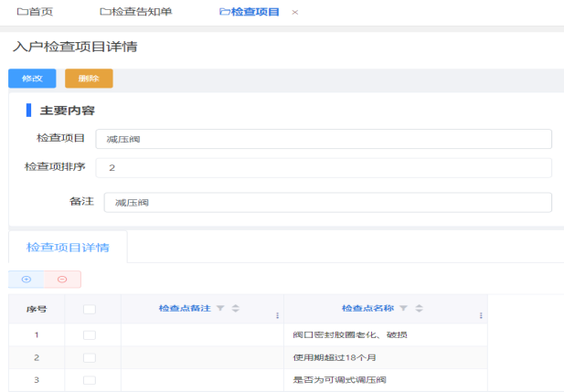Click the orange 删除 button

point(89,79)
